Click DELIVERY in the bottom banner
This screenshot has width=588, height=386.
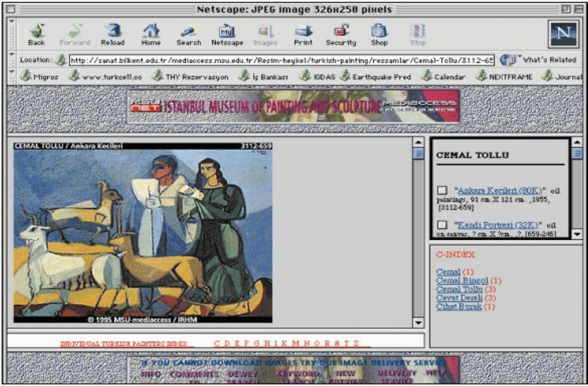(397, 373)
